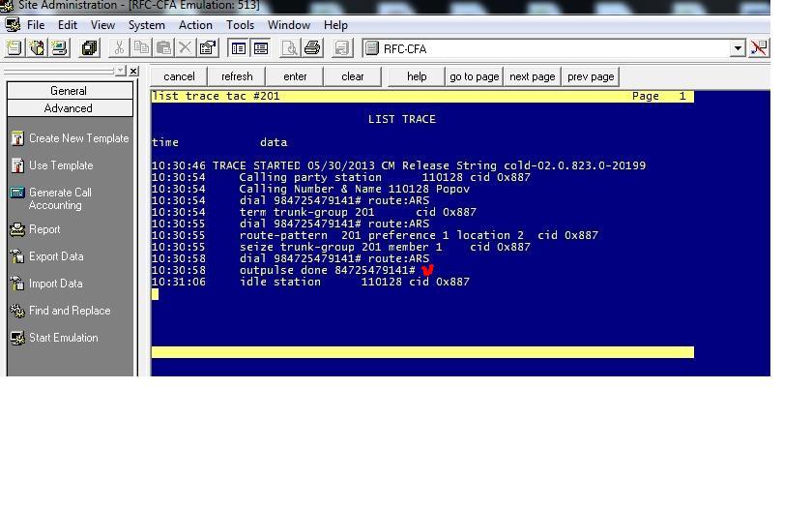Click the Save All floppy disks icon
This screenshot has width=812, height=508.
pos(90,48)
